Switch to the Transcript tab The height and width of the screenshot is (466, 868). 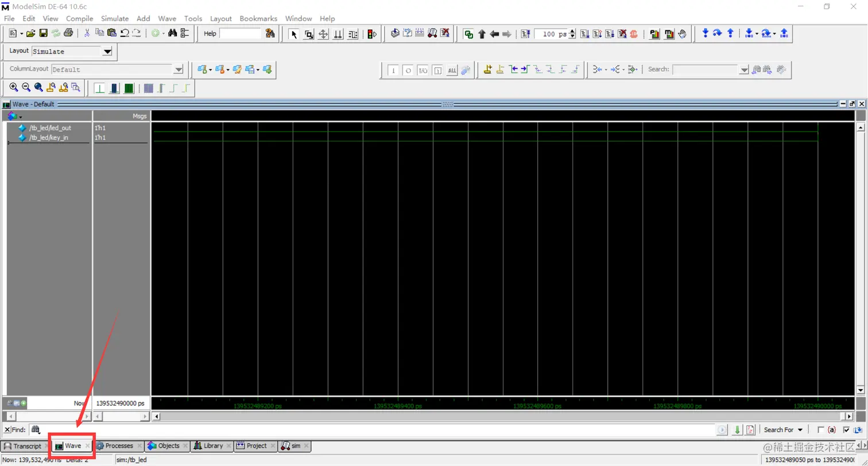click(x=26, y=446)
